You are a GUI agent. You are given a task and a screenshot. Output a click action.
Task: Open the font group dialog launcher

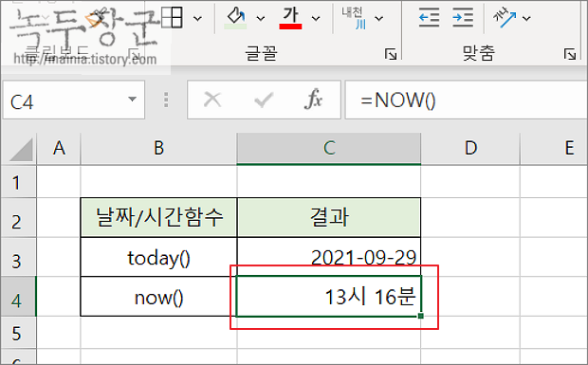tap(391, 54)
